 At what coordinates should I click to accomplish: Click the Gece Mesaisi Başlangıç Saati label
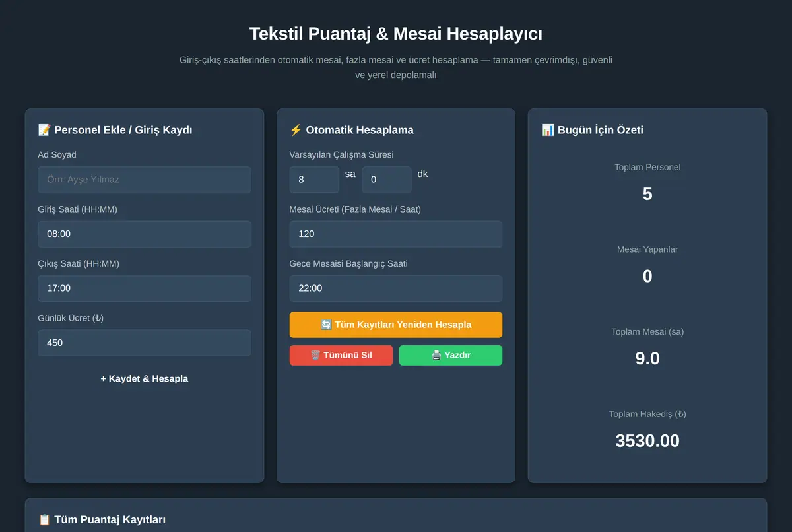click(x=348, y=263)
